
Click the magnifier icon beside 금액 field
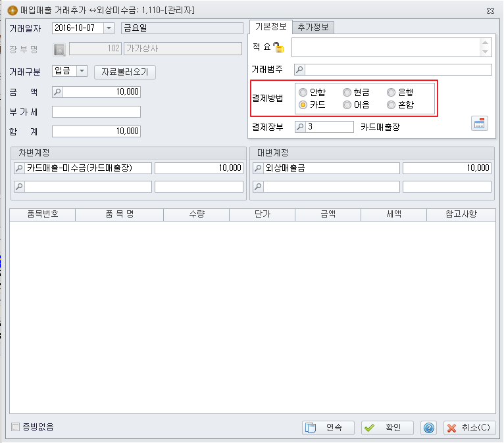click(x=57, y=92)
